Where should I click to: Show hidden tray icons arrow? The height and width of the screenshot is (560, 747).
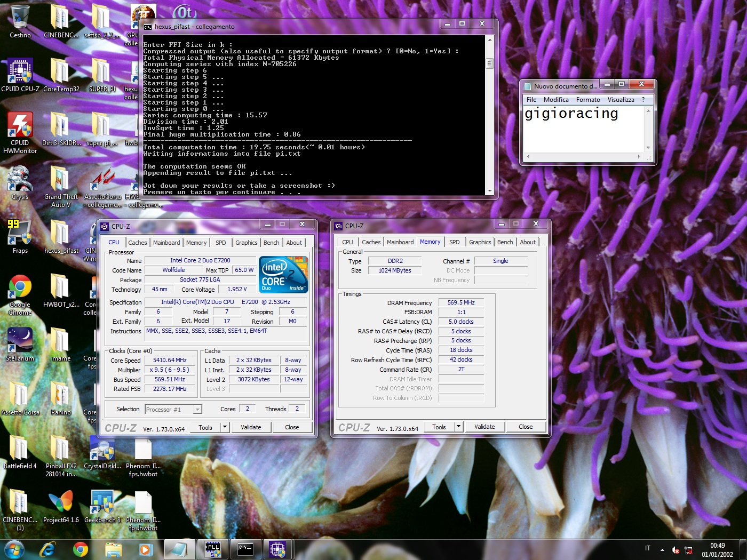[662, 549]
